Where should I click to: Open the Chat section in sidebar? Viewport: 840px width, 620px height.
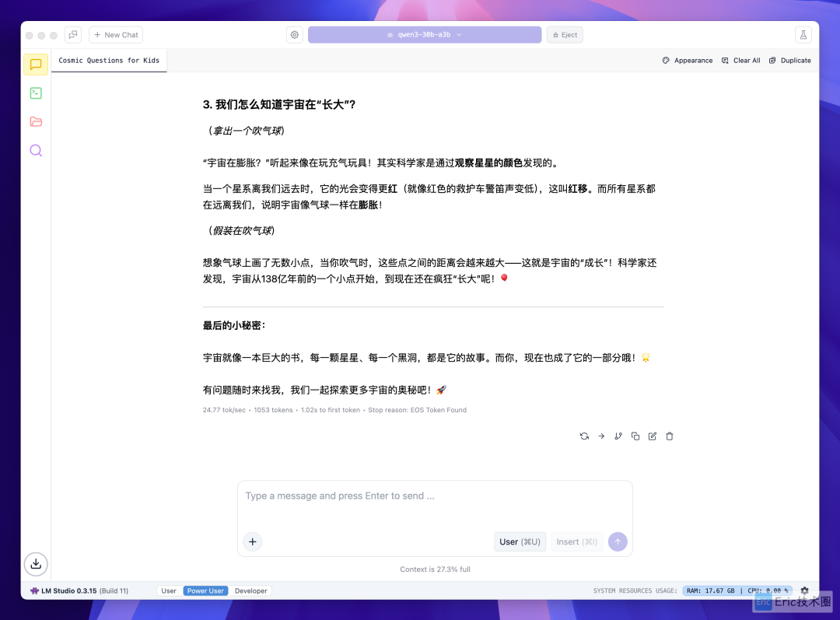[x=36, y=65]
